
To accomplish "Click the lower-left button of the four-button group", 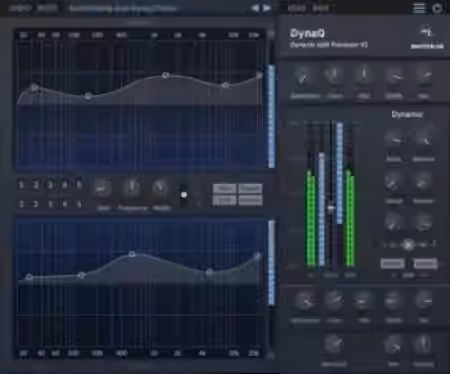I will pyautogui.click(x=225, y=200).
